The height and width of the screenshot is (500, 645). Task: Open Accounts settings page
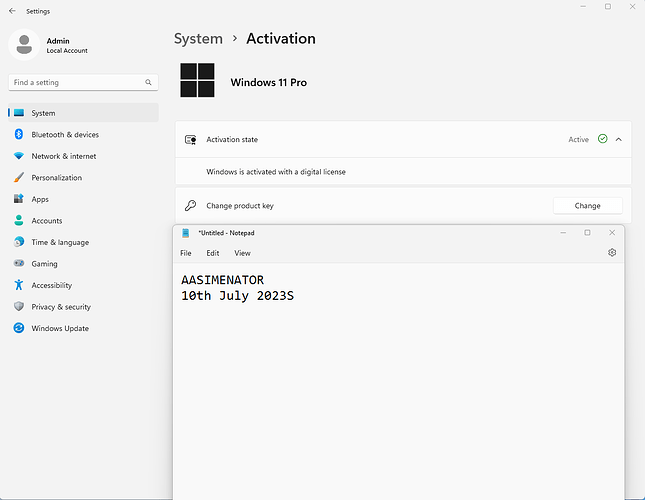coord(84,220)
